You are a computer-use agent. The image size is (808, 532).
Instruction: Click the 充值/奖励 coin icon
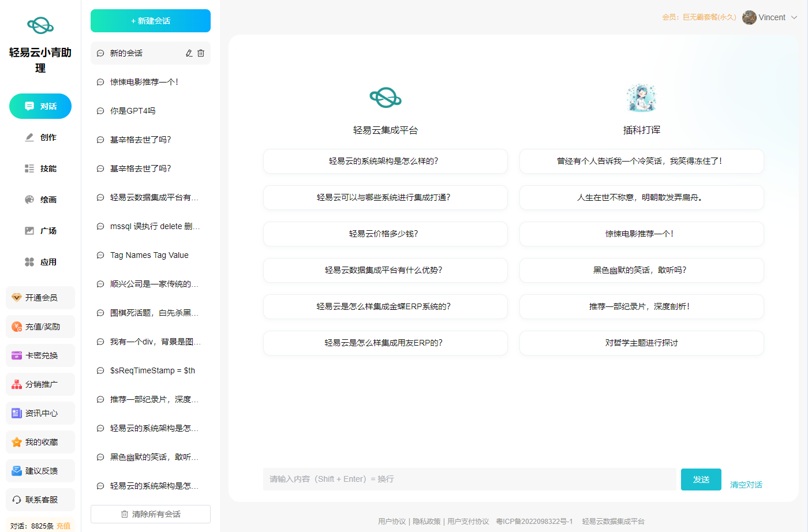tap(17, 327)
